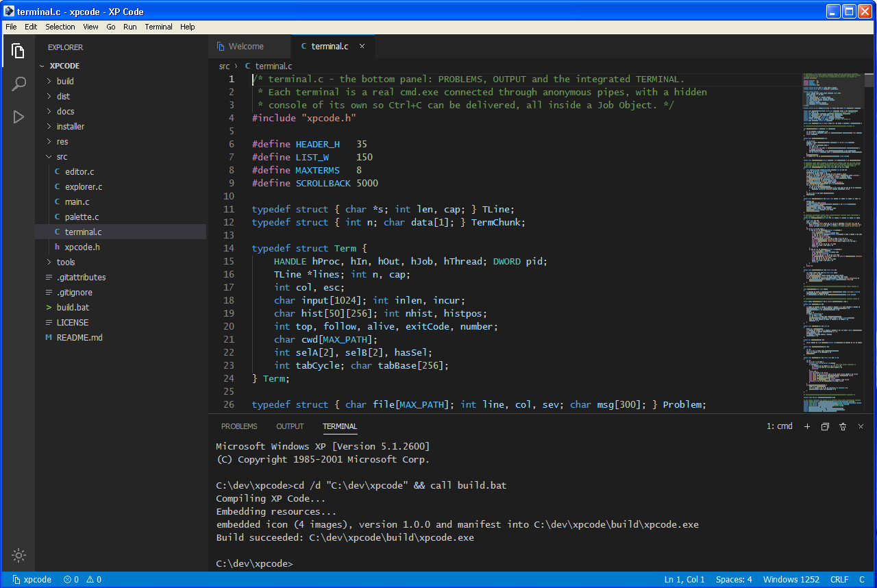Viewport: 877px width, 588px height.
Task: Open the '1: cmd' terminal selector
Action: [780, 426]
